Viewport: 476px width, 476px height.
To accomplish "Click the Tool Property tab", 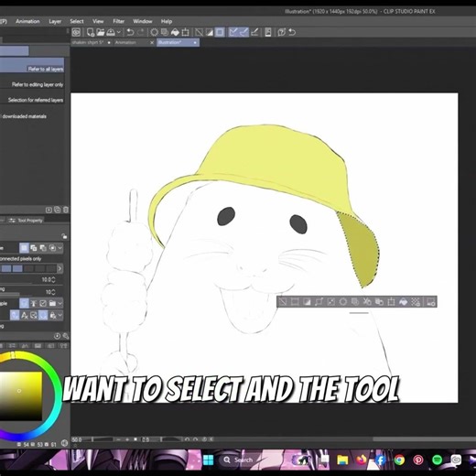I will click(x=26, y=220).
